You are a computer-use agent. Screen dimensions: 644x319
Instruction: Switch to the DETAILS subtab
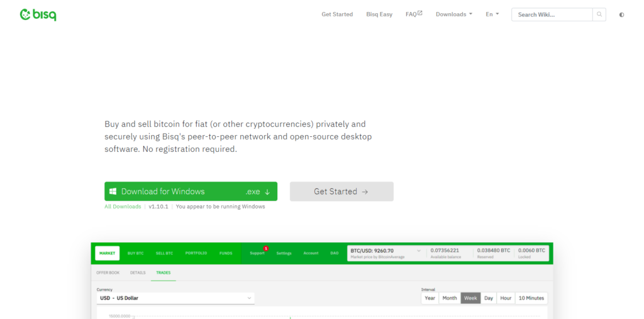coord(138,273)
